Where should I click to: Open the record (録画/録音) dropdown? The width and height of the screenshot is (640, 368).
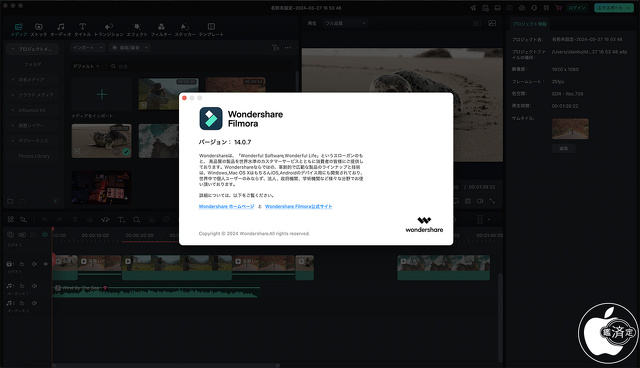(130, 48)
